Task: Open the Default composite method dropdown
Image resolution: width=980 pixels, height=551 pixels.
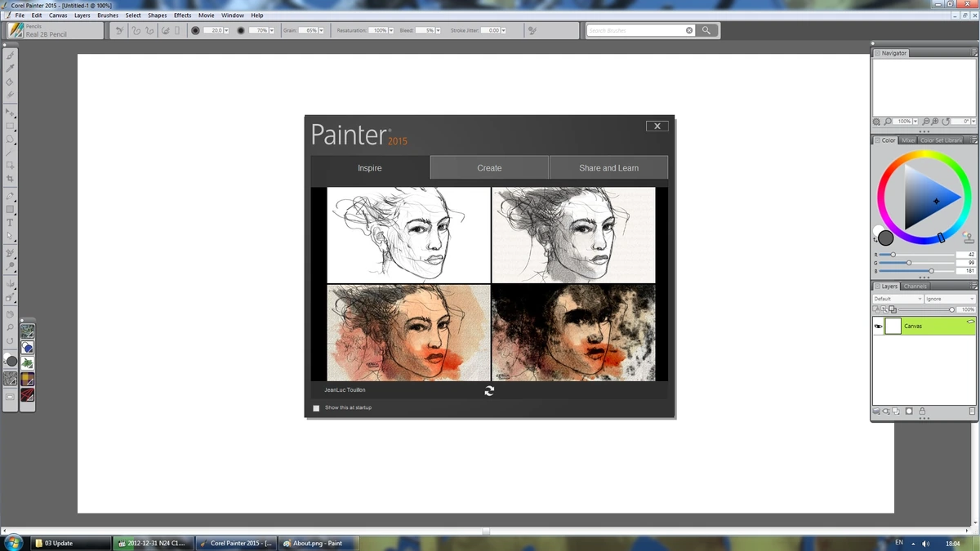Action: tap(898, 299)
